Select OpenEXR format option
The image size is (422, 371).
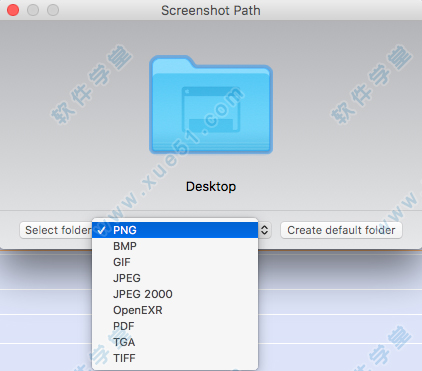[x=175, y=310]
